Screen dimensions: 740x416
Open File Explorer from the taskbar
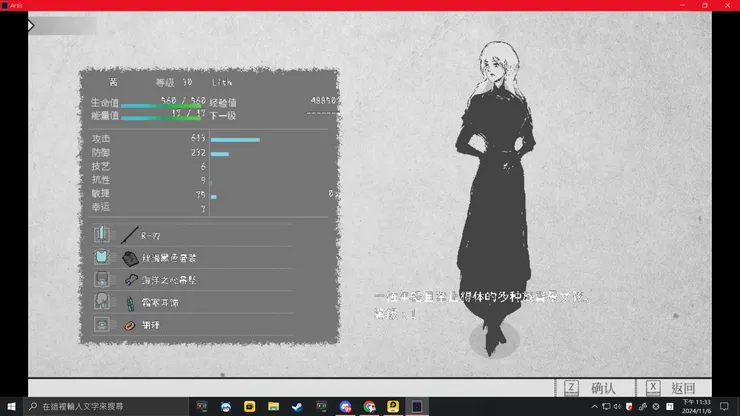tap(273, 406)
